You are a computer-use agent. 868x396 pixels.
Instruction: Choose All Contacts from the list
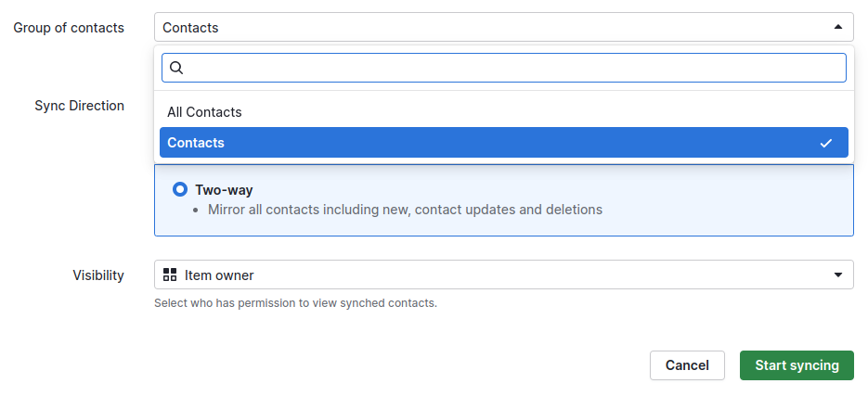204,112
